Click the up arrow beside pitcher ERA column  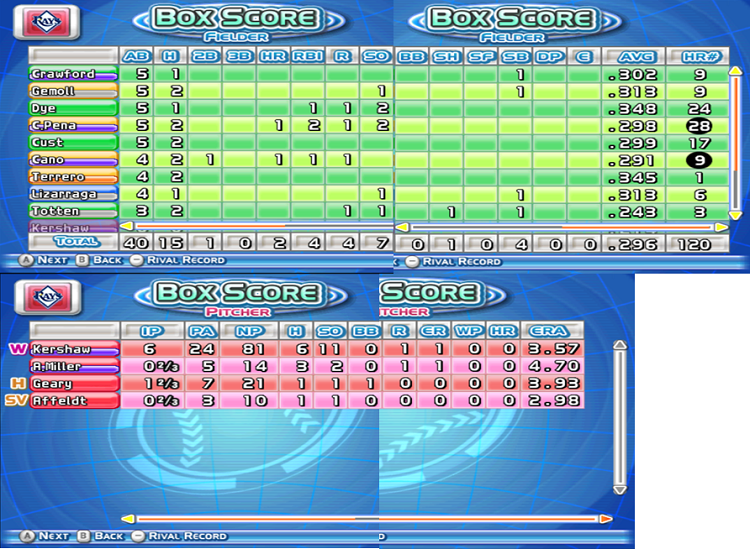(620, 345)
